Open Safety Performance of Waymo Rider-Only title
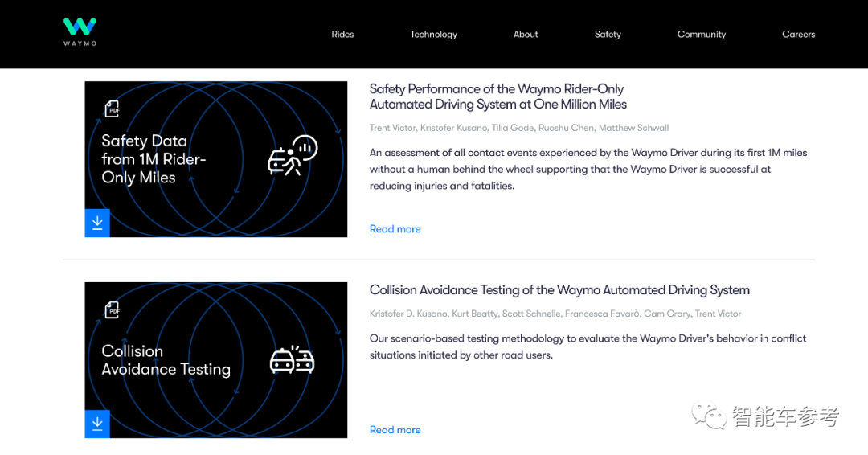Screen dimensions: 868x455 click(498, 96)
